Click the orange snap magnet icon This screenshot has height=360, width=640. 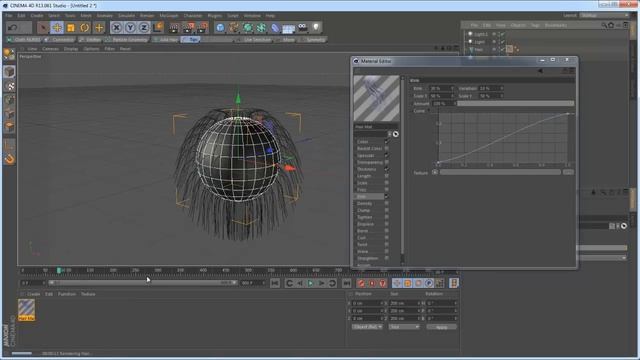coord(10,159)
